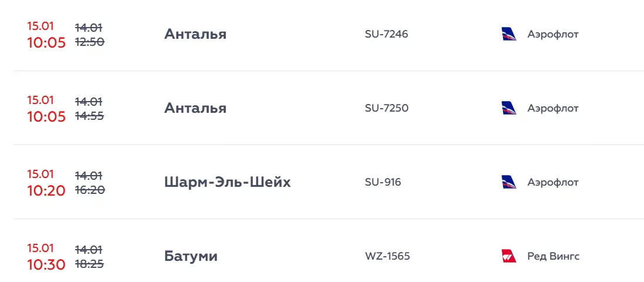
Task: Click the crossed-out 12:50 original time
Action: coord(89,42)
